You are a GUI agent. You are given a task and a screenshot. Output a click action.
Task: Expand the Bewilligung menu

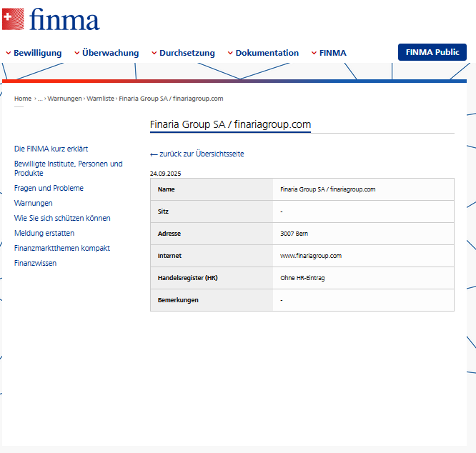click(34, 53)
